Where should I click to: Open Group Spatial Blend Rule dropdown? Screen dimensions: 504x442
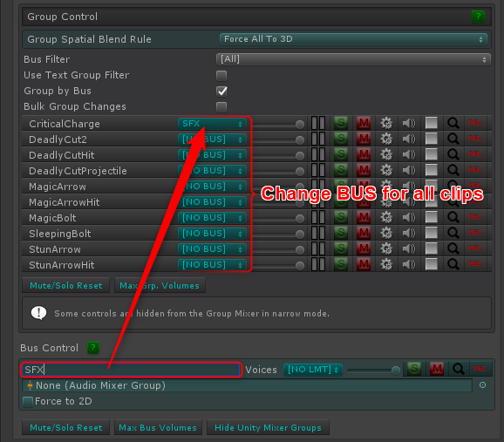click(353, 39)
